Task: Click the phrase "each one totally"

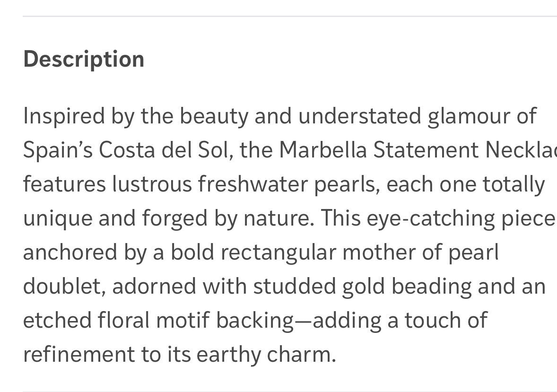Action: [465, 184]
